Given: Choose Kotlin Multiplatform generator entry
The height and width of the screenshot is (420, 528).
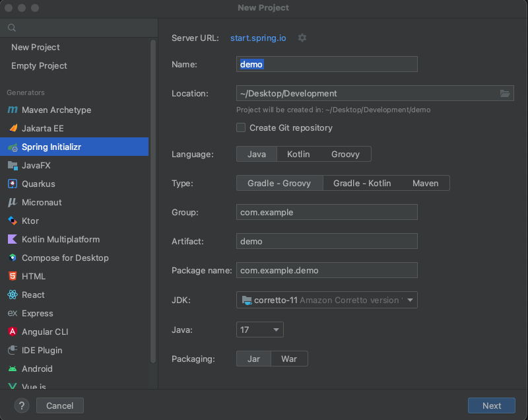Looking at the screenshot, I should tap(74, 240).
